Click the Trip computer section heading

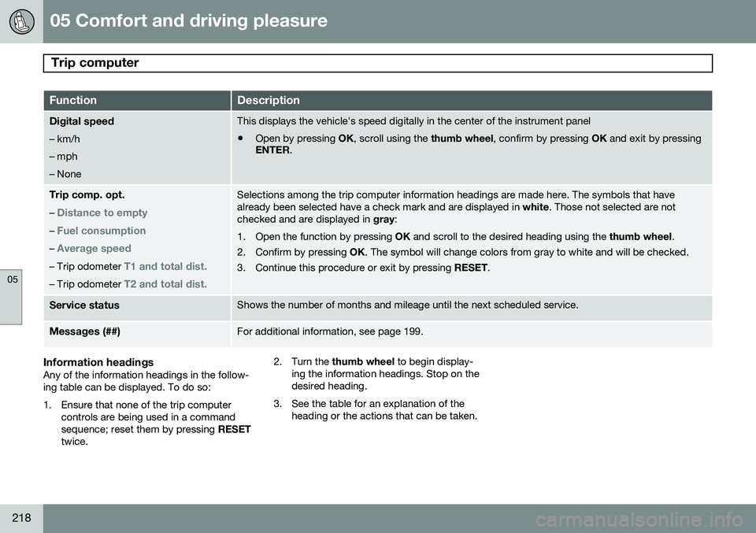click(95, 63)
